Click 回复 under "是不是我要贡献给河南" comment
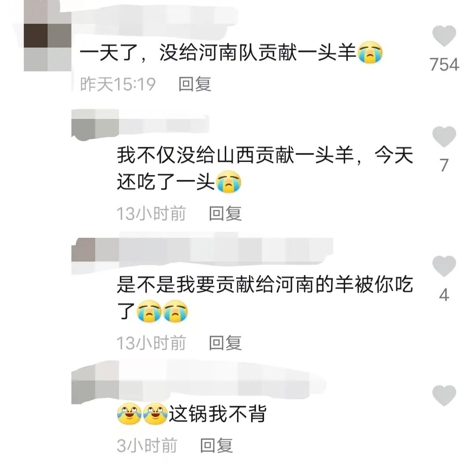Image resolution: width=476 pixels, height=465 pixels. click(225, 343)
